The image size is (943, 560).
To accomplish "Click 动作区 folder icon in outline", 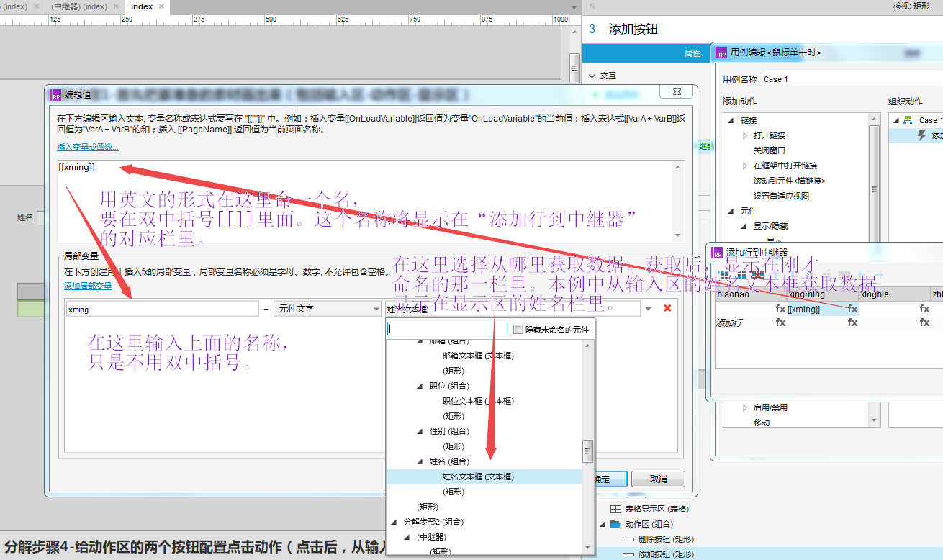I will (x=615, y=524).
